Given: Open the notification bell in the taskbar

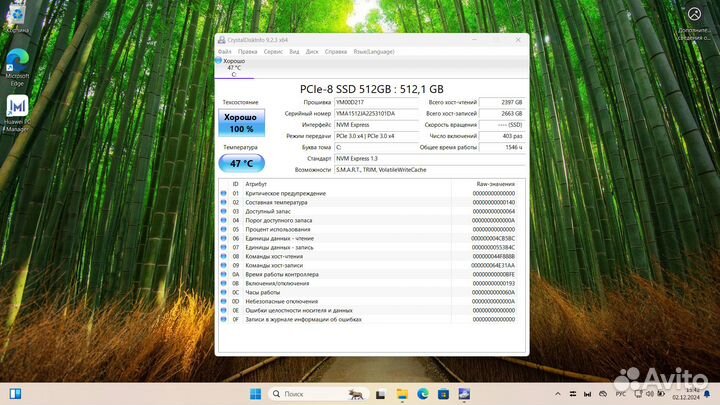Looking at the screenshot, I should tap(707, 394).
